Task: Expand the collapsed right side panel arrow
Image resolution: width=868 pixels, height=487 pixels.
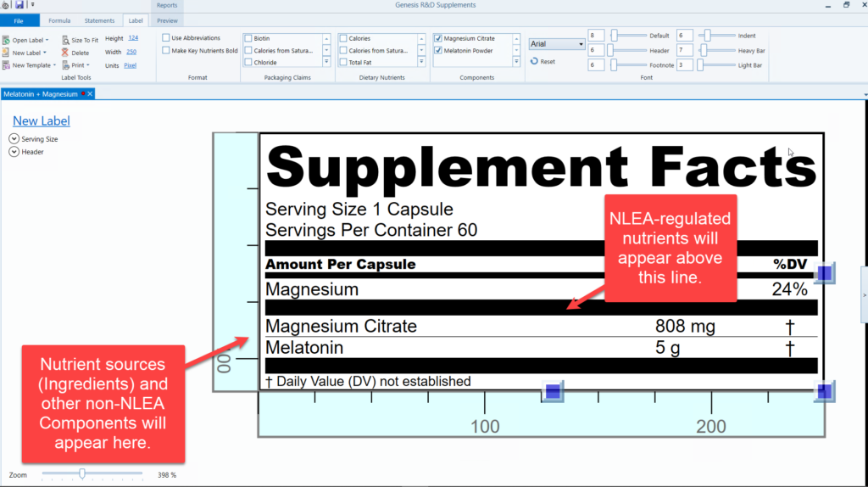Action: (x=865, y=295)
